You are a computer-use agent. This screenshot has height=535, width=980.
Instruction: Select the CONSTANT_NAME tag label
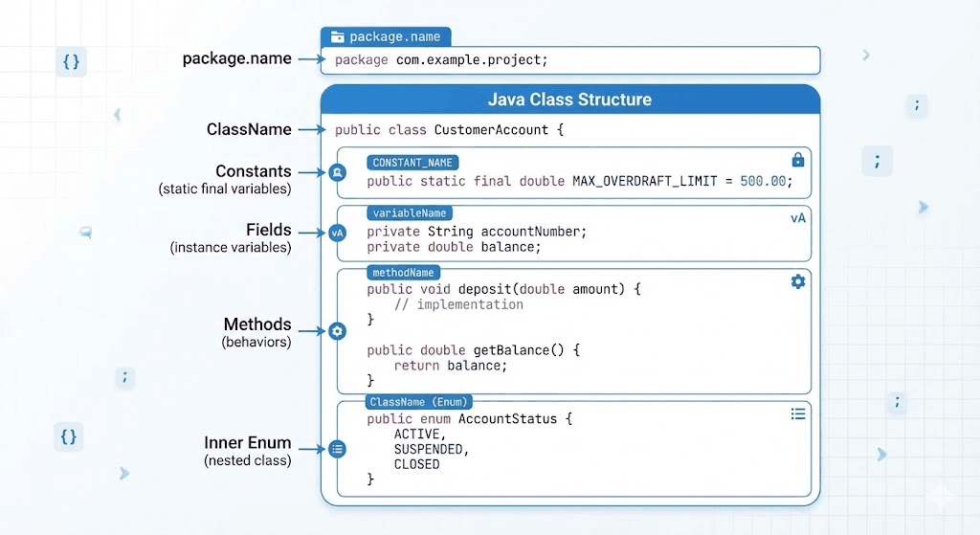point(412,163)
